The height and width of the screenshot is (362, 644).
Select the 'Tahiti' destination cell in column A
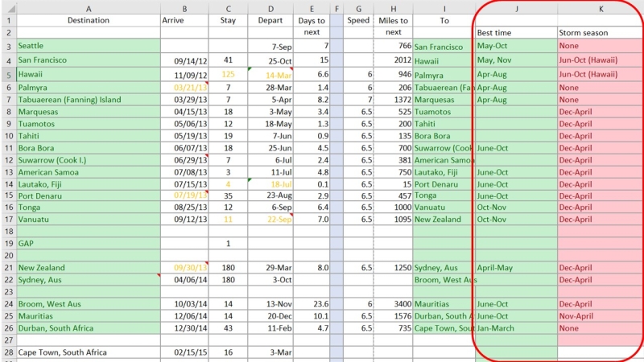(x=89, y=136)
